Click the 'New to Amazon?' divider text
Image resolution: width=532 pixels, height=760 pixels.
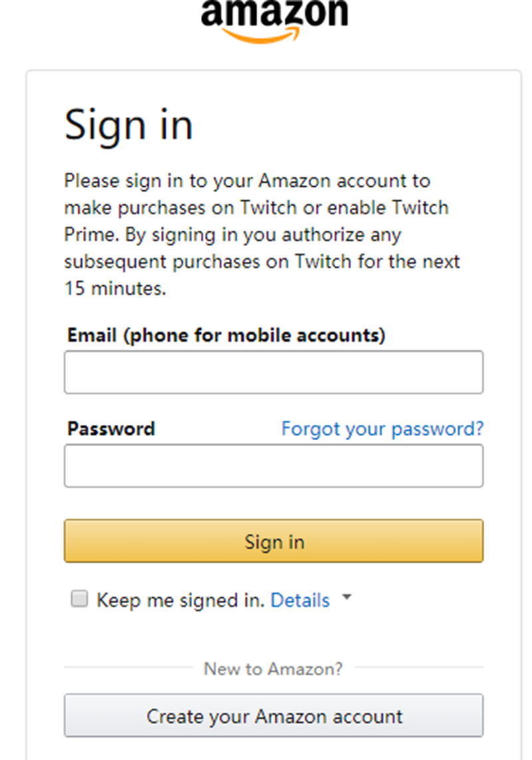point(273,669)
